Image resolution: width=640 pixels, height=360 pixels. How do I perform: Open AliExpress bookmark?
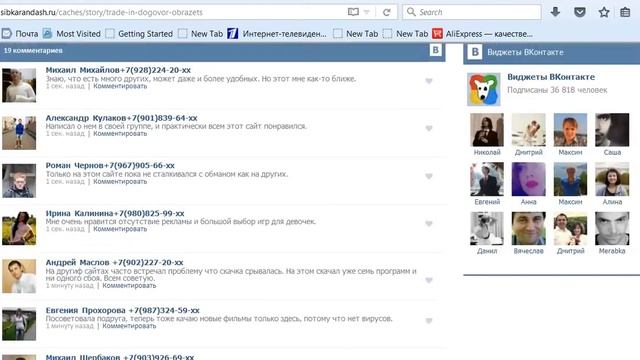[x=482, y=34]
